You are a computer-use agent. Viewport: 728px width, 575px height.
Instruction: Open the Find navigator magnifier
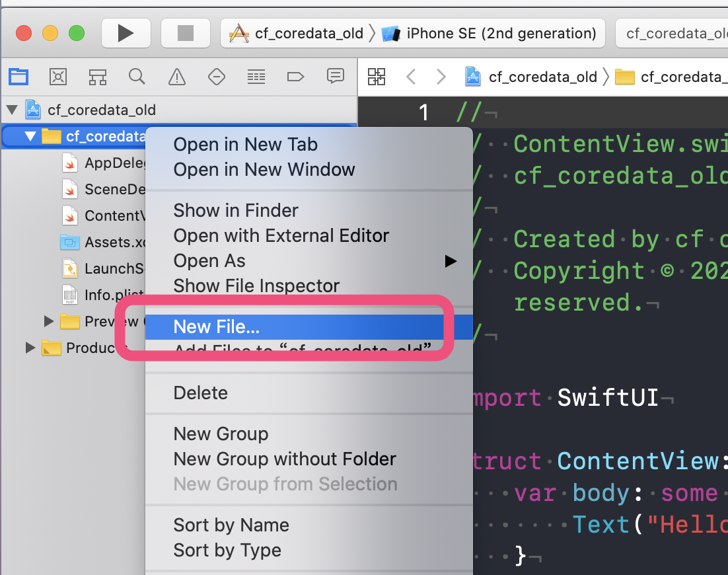[x=137, y=76]
